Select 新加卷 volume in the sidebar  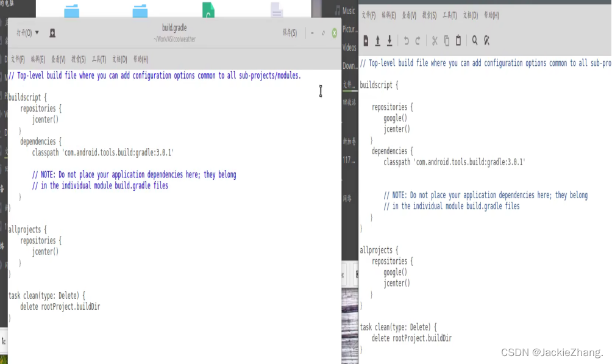[349, 141]
